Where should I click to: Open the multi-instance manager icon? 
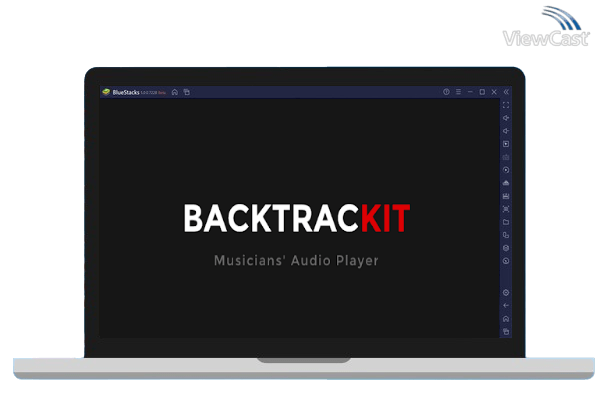506,235
